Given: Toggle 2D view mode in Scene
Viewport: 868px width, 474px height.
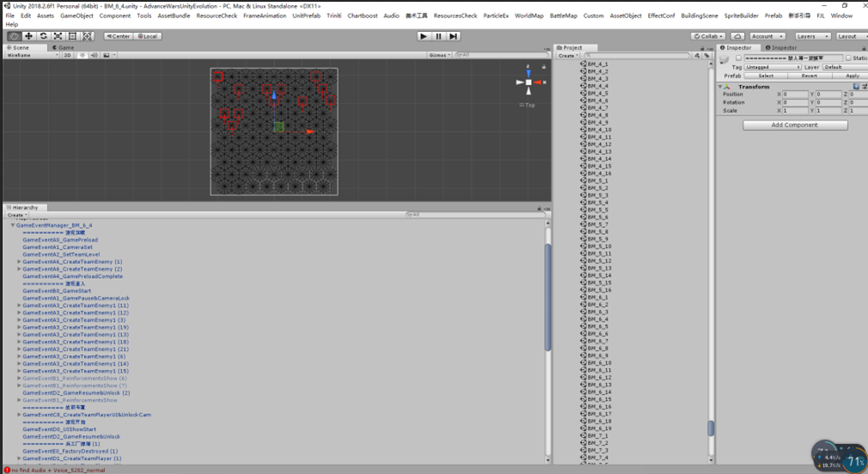Looking at the screenshot, I should (x=69, y=55).
